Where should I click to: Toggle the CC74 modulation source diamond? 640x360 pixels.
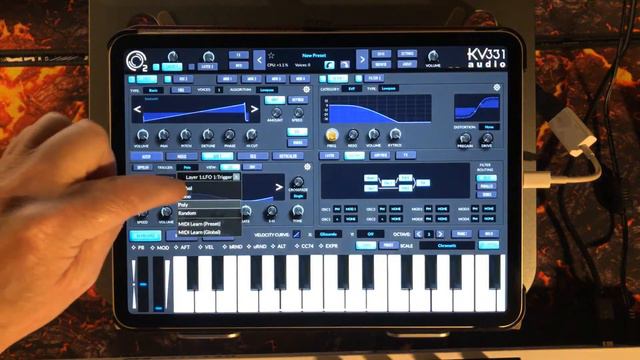[297, 247]
